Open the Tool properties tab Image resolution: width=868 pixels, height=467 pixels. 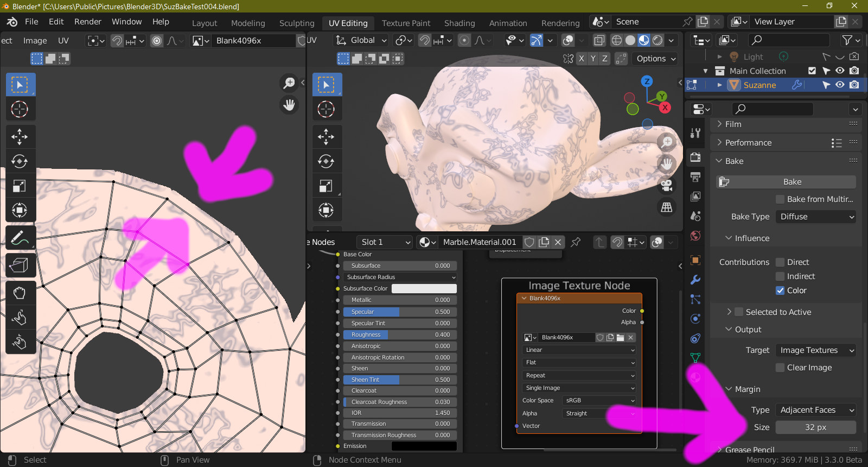(x=695, y=133)
